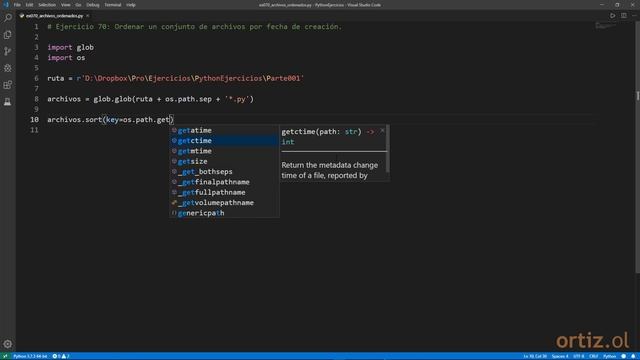Choose _getfullpathname suggestion

pyautogui.click(x=224, y=192)
